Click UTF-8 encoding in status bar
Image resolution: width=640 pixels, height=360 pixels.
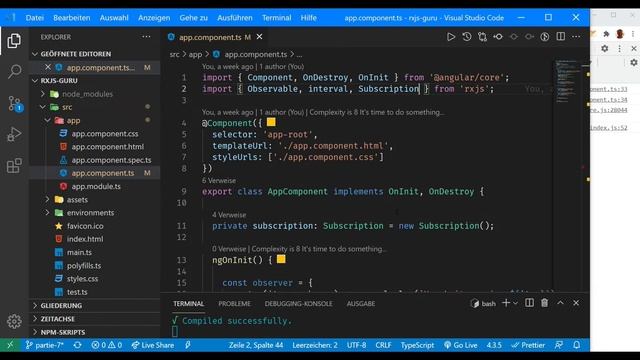[x=356, y=345]
